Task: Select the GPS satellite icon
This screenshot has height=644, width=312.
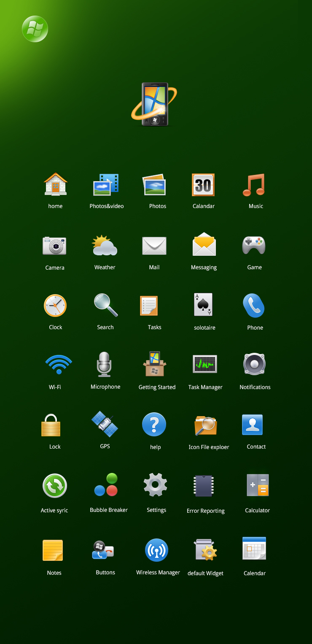Action: tap(105, 424)
